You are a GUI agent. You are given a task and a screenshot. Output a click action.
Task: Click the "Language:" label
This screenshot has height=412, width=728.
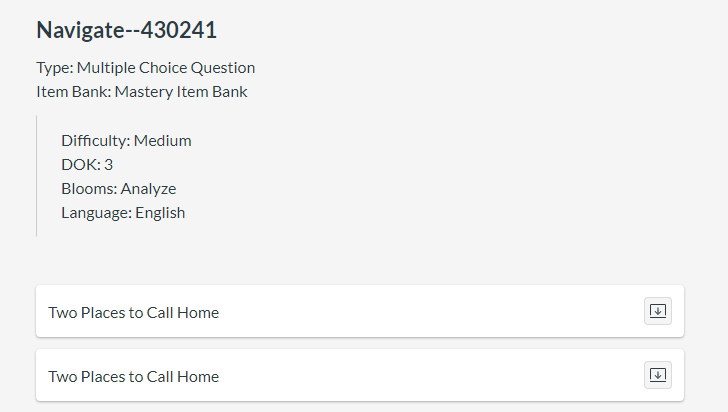coord(96,212)
